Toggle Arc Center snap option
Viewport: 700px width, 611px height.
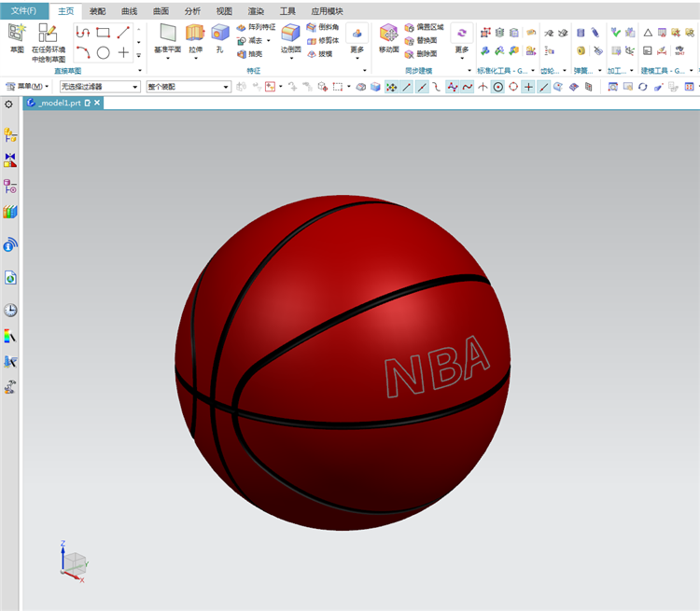(x=498, y=87)
